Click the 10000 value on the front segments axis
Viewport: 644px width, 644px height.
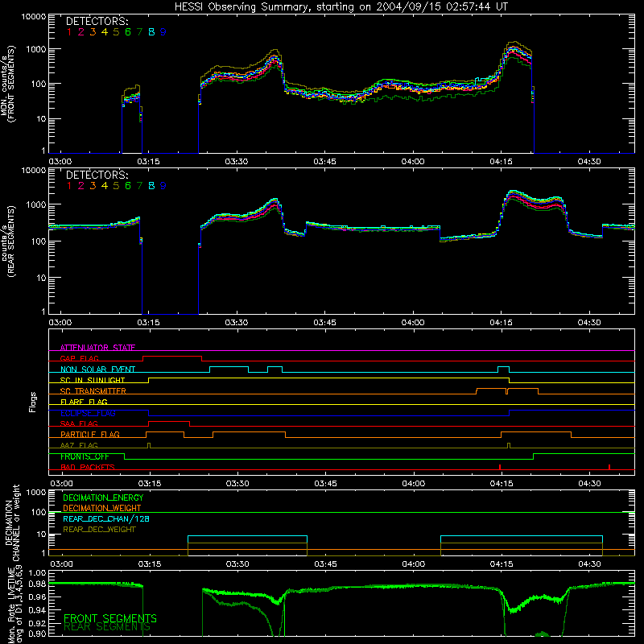[34, 16]
